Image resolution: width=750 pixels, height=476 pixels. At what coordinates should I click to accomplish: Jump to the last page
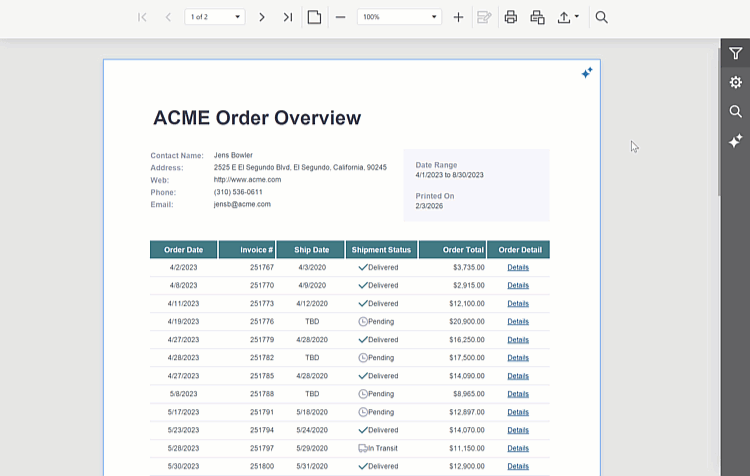coord(288,17)
